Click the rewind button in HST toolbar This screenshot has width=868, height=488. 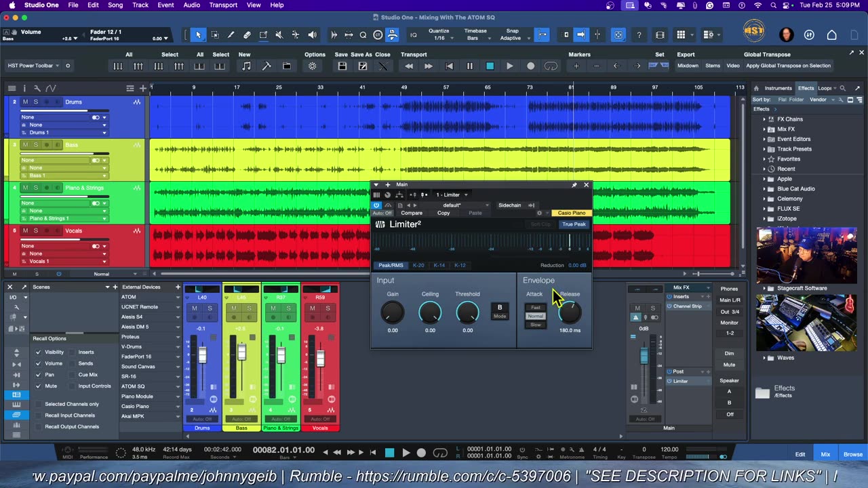(409, 66)
